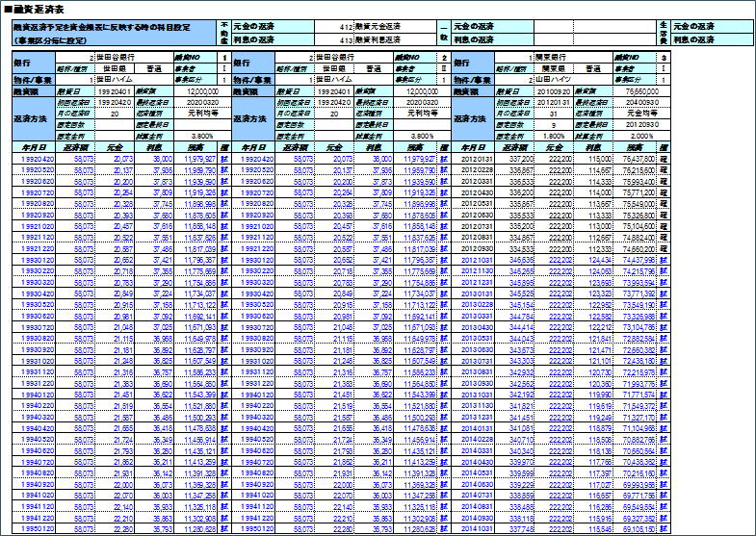Select date 19920420 in loan 1 schedule
The image size is (756, 536).
coord(34,159)
